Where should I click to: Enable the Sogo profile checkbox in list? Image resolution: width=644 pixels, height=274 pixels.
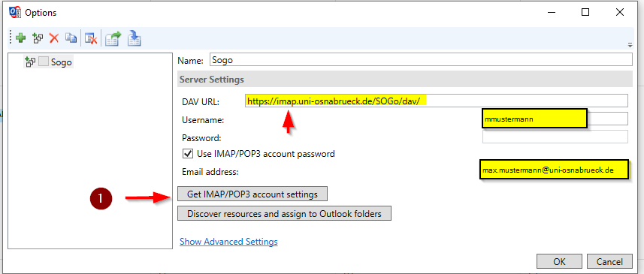tap(44, 62)
